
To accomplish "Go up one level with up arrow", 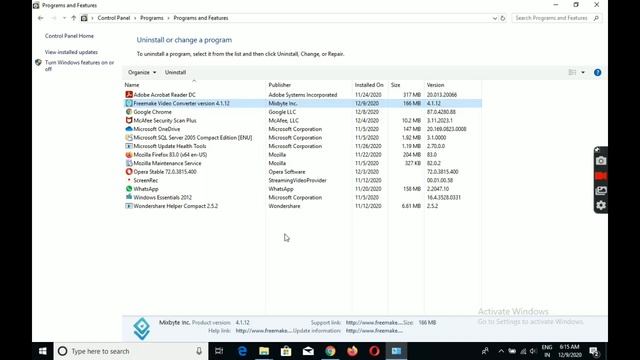I will (73, 18).
